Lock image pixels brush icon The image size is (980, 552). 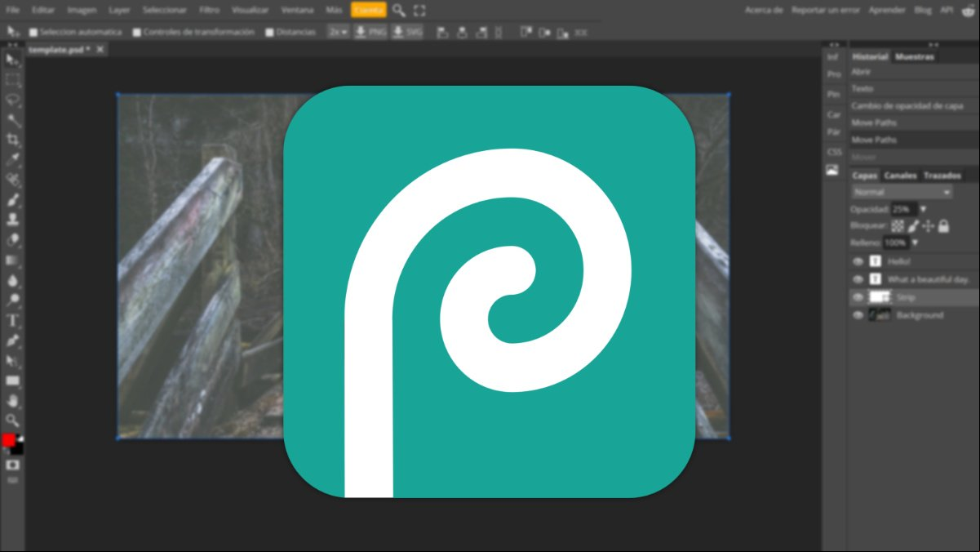click(914, 226)
